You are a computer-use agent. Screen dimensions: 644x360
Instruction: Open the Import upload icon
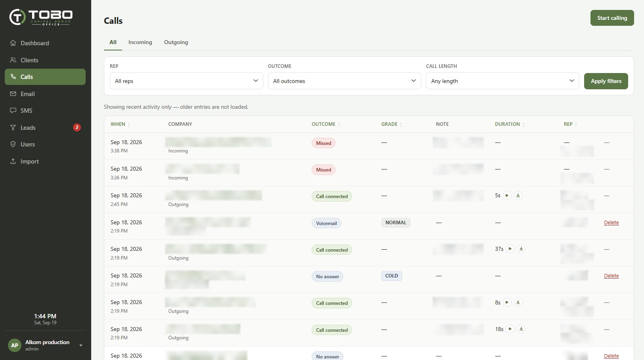click(x=13, y=161)
